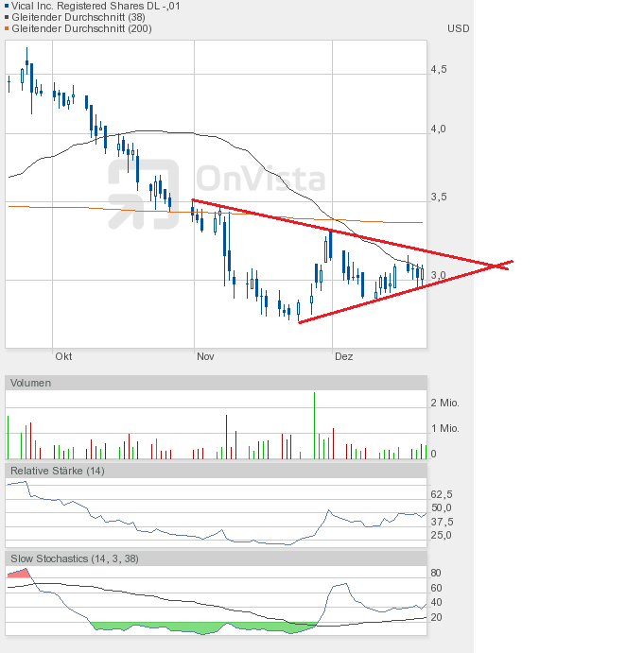Click the 3,0 price axis label

[439, 275]
